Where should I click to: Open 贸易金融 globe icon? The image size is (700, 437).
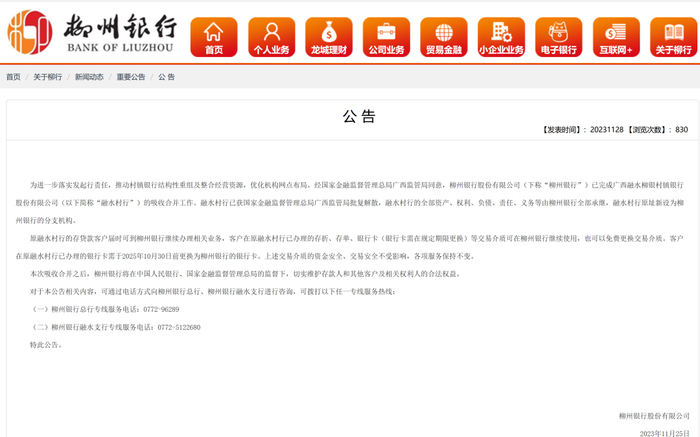pos(444,37)
